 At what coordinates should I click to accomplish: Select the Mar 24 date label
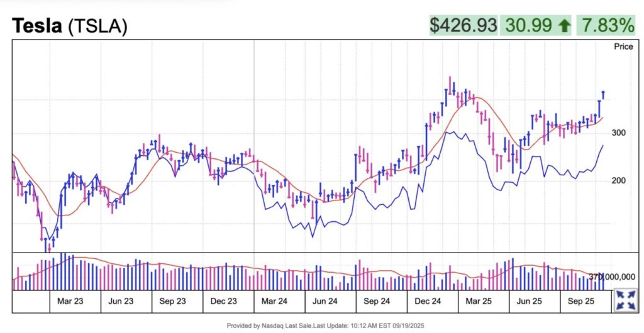pyautogui.click(x=274, y=301)
